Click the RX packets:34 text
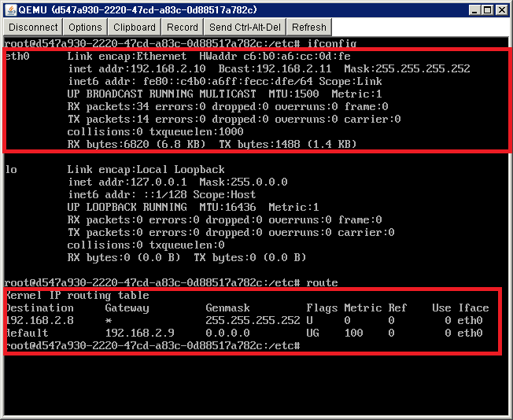This screenshot has height=420, width=513. (x=109, y=107)
